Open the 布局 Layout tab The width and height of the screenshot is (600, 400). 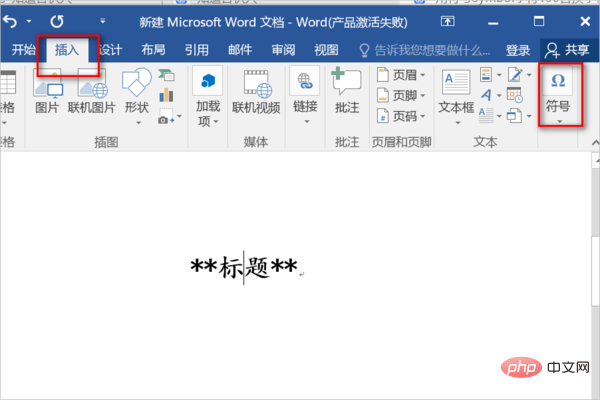pyautogui.click(x=154, y=49)
